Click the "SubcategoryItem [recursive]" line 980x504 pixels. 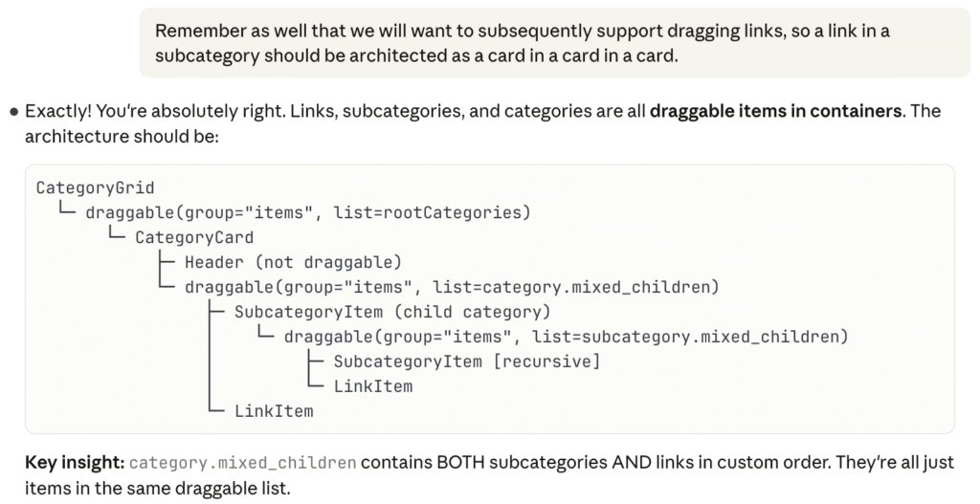[467, 362]
